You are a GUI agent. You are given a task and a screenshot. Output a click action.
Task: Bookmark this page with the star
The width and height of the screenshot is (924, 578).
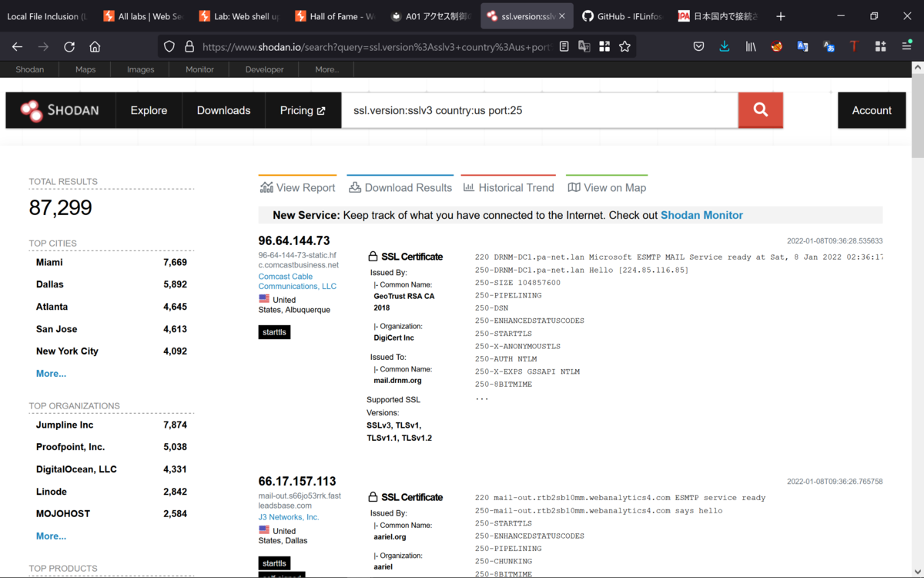[624, 46]
